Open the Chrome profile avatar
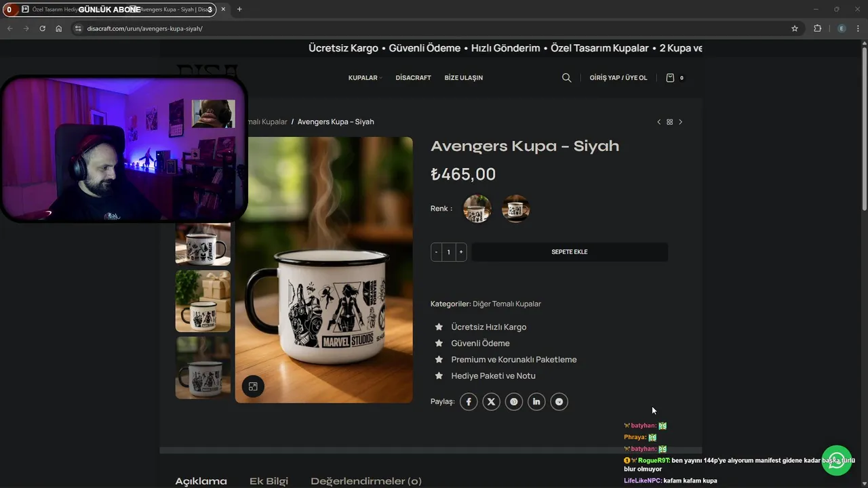The image size is (868, 488). click(842, 28)
